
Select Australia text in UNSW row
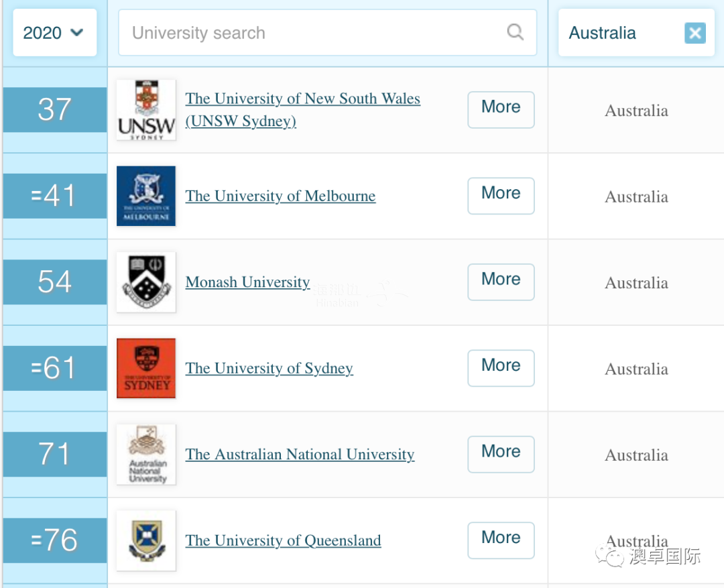636,111
